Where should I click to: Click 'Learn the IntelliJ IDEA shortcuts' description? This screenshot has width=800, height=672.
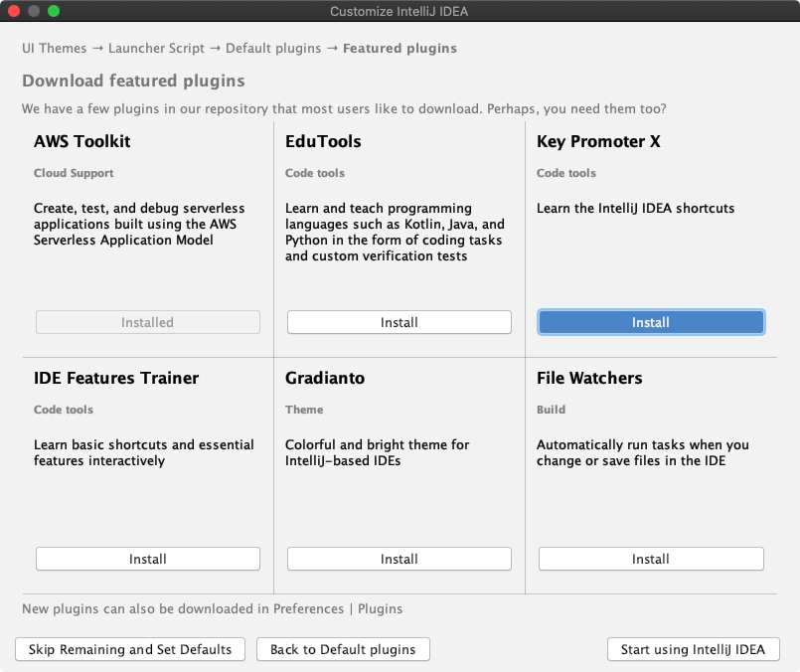[x=635, y=208]
